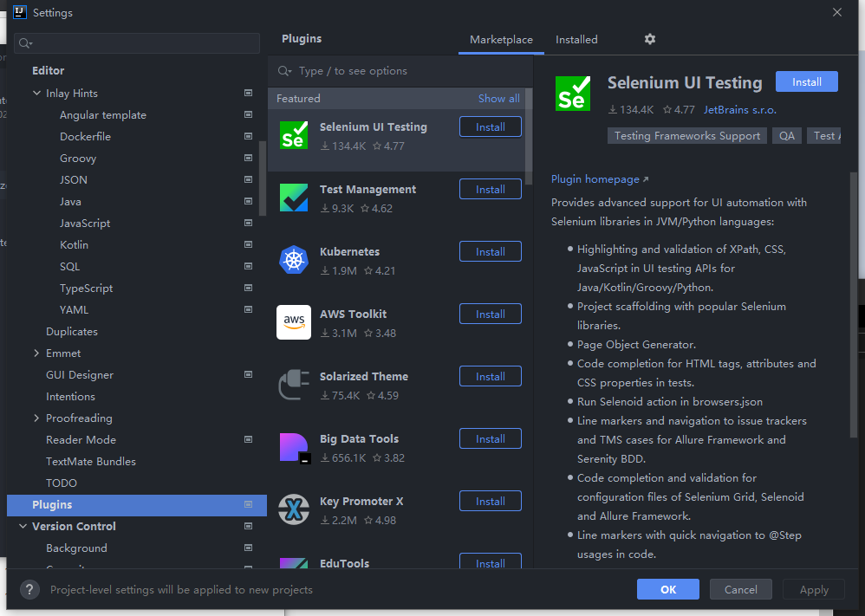Click settings search magnifier icon

(25, 43)
